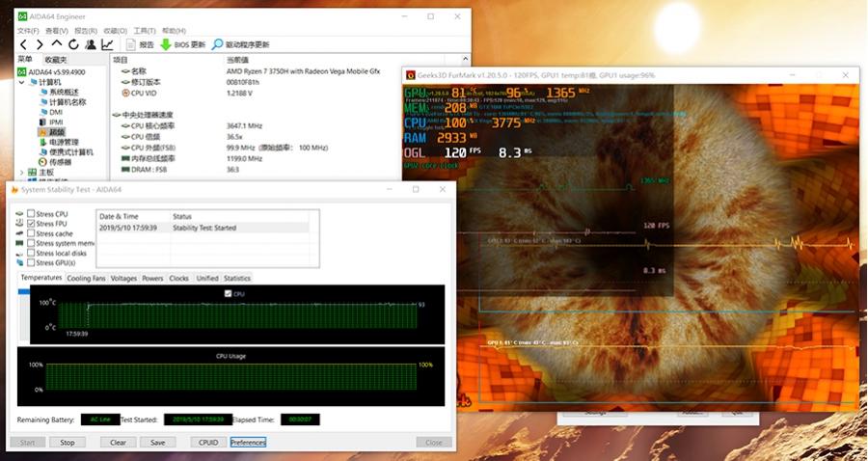This screenshot has height=461, width=868.
Task: Click the 驱动程序更新 magnifier icon
Action: [x=218, y=44]
